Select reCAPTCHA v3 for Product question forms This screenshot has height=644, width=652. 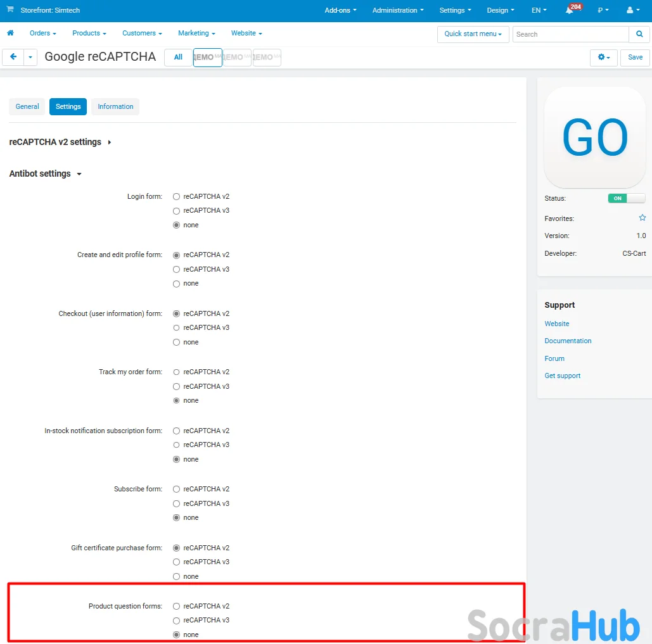177,621
